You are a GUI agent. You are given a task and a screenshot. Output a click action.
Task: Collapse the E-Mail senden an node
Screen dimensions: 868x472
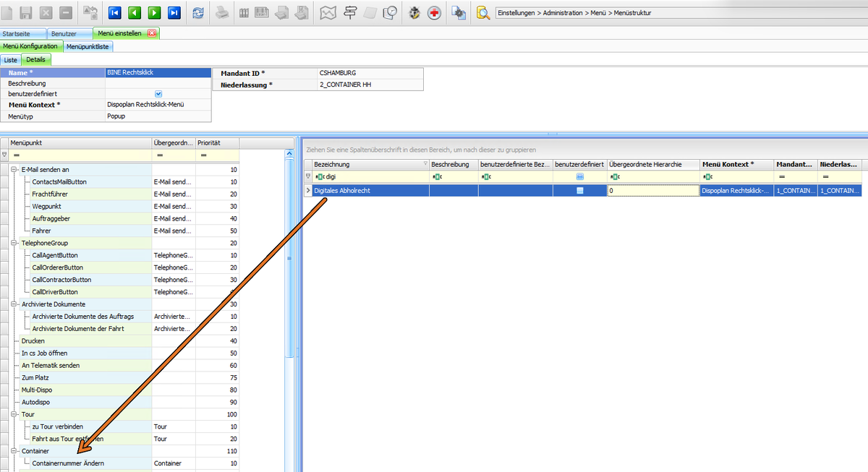pos(14,169)
